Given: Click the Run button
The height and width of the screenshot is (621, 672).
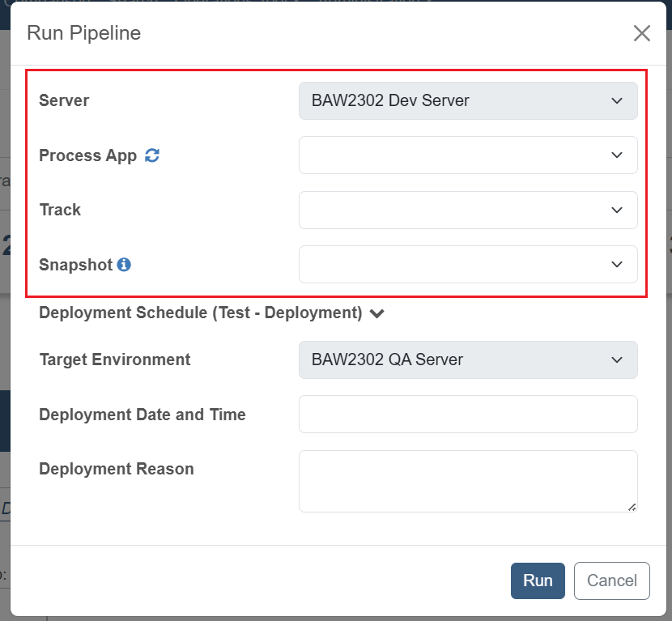Looking at the screenshot, I should (x=538, y=581).
